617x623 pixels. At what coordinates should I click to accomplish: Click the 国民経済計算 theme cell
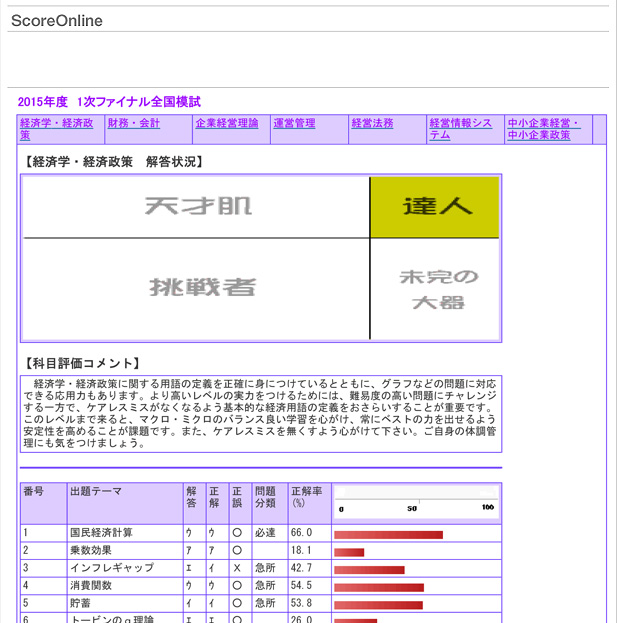coord(125,533)
